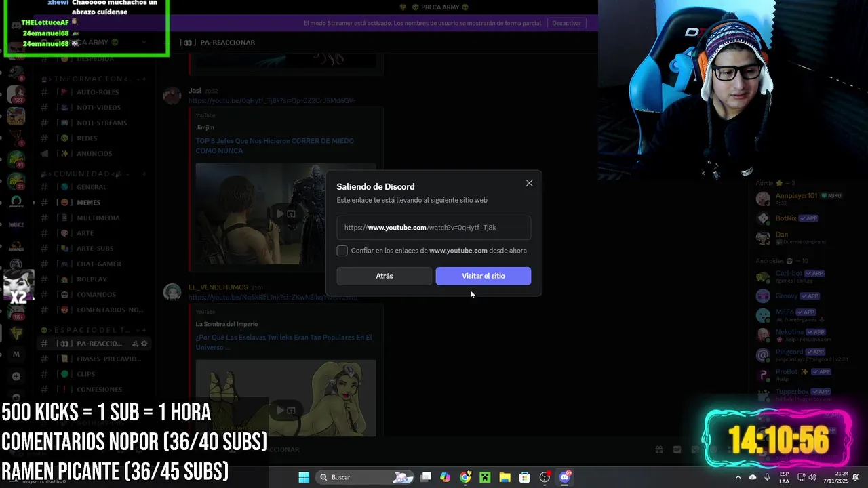The image size is (868, 488).
Task: Click Jasl's avatar
Action: click(172, 95)
